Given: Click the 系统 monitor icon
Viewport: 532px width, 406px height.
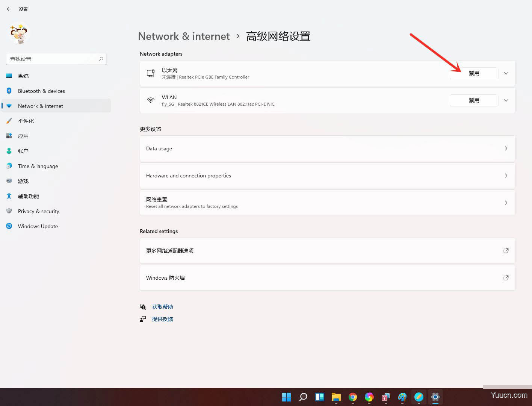Looking at the screenshot, I should pyautogui.click(x=9, y=76).
